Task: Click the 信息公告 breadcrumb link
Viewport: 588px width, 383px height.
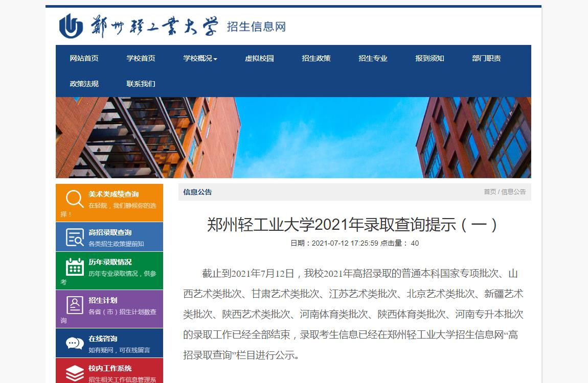Action: (513, 192)
